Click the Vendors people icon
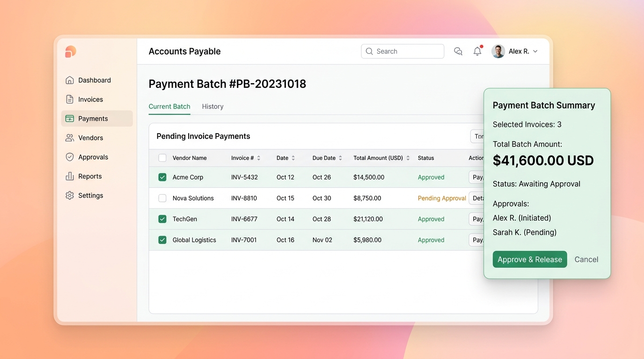This screenshot has height=359, width=644. click(70, 138)
